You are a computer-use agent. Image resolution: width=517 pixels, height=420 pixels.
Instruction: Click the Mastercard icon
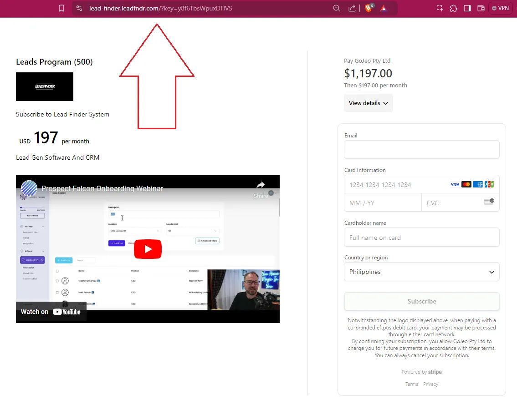[x=466, y=184]
